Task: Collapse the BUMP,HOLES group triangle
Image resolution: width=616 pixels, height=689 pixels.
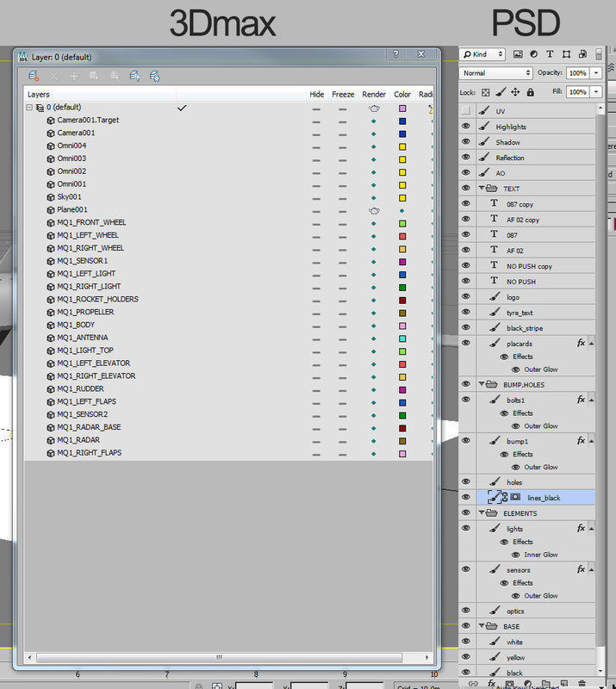Action: pyautogui.click(x=482, y=383)
